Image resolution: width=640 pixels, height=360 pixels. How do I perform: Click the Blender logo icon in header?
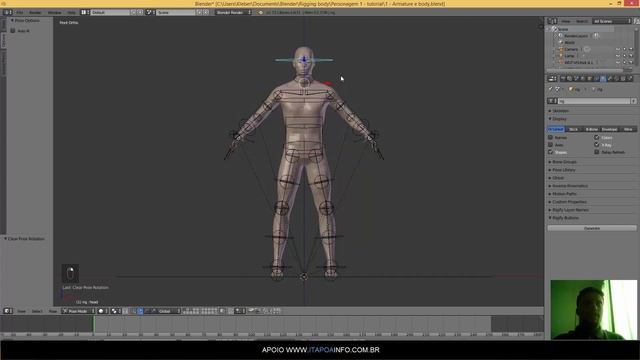point(260,12)
